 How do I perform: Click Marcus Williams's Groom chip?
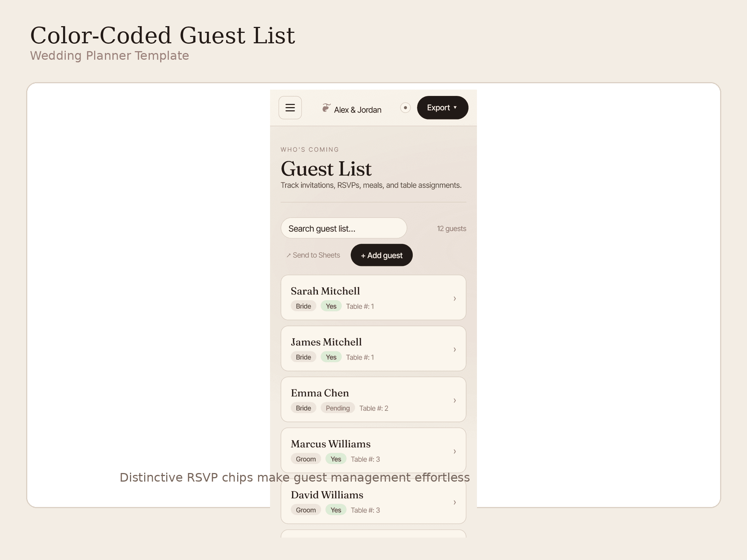point(306,459)
